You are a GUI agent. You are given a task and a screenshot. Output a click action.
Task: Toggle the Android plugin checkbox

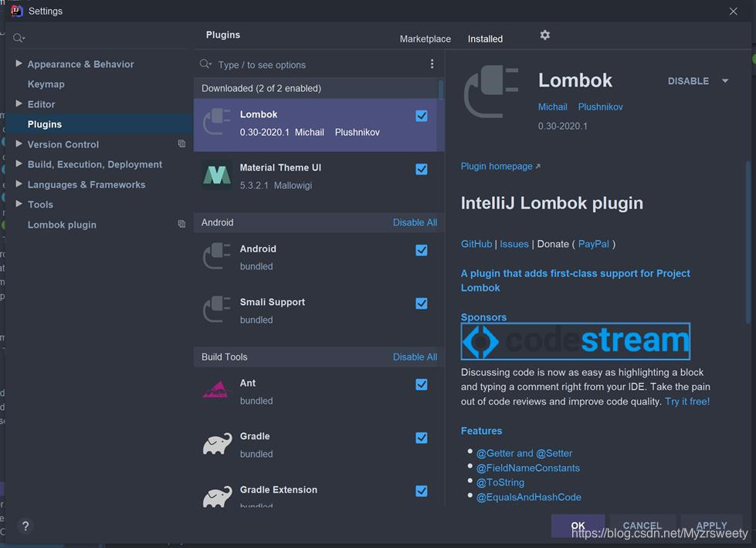(422, 250)
